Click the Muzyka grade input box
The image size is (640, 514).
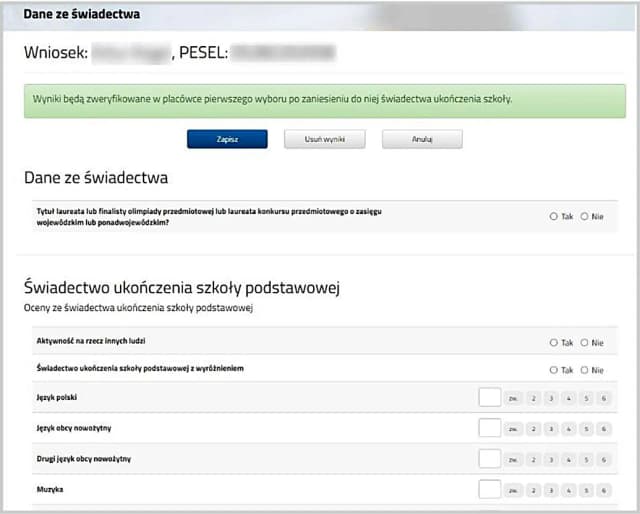point(489,490)
